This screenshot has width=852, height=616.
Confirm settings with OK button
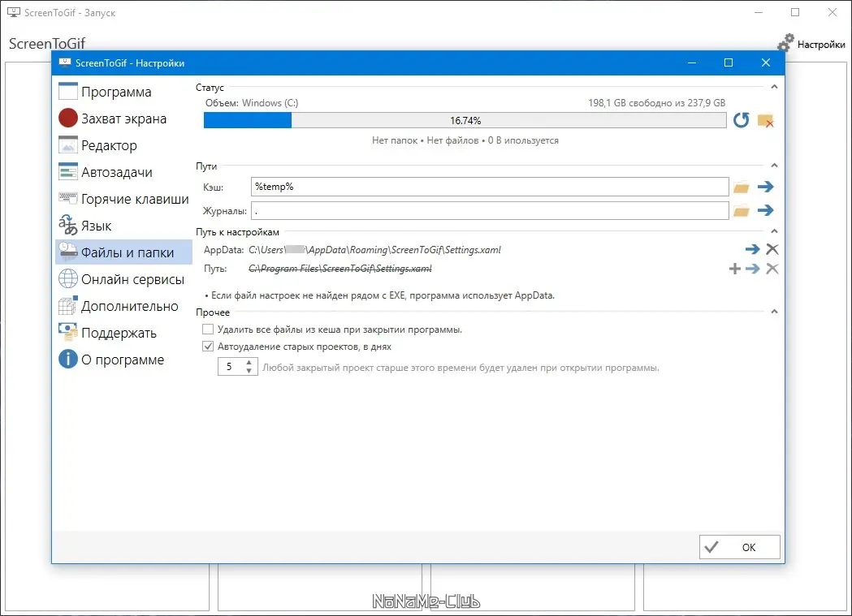coord(740,547)
